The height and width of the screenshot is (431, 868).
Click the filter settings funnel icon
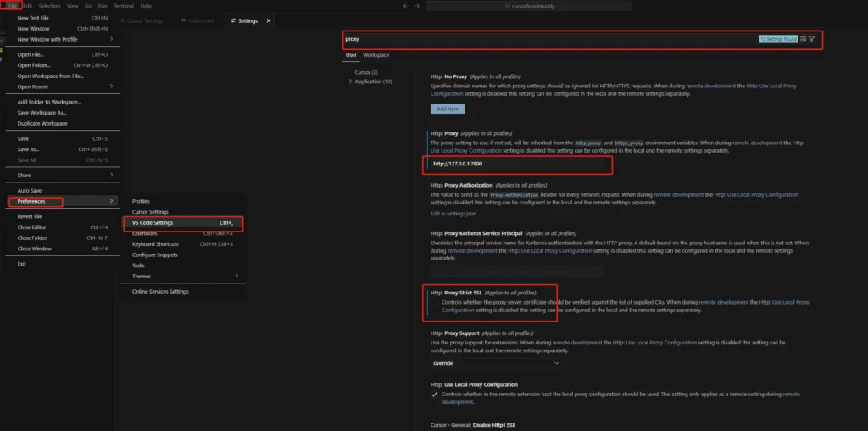pyautogui.click(x=811, y=39)
